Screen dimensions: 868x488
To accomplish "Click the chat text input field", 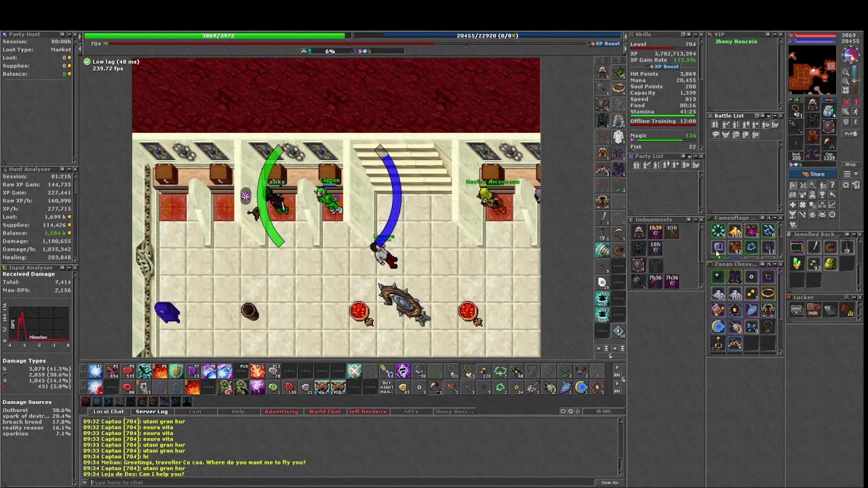I will coord(342,483).
